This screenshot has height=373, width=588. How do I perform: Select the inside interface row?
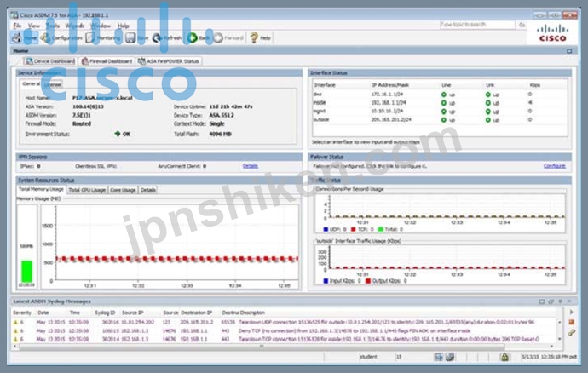440,103
